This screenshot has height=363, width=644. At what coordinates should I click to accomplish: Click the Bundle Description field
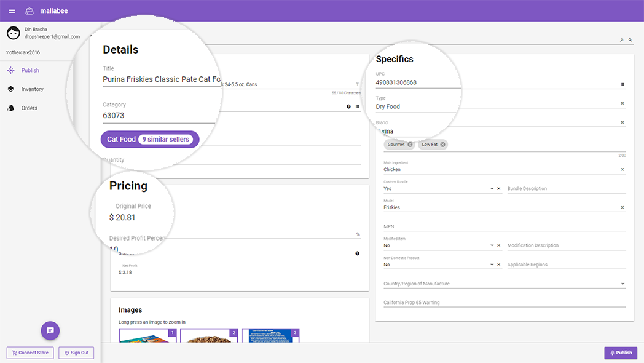pos(567,189)
